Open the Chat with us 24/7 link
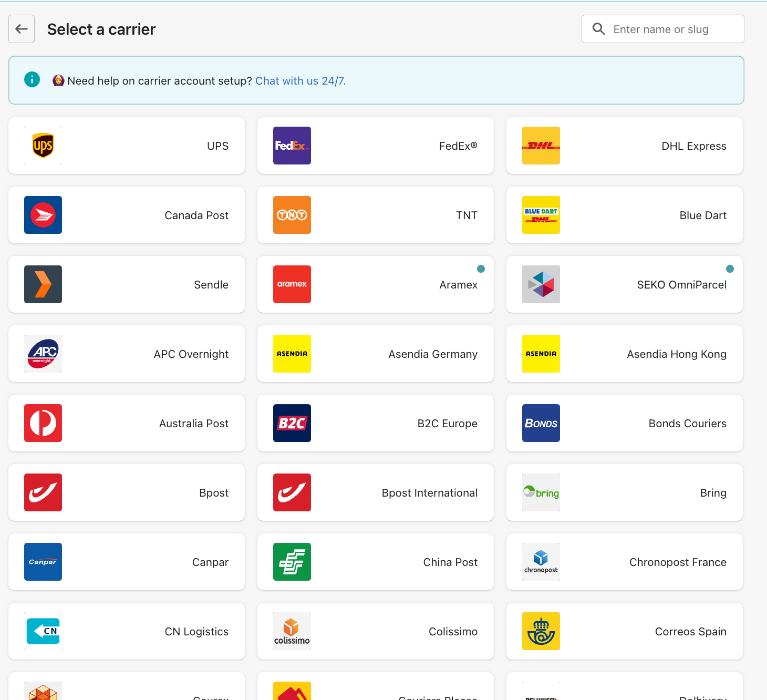Image resolution: width=767 pixels, height=700 pixels. [x=300, y=81]
